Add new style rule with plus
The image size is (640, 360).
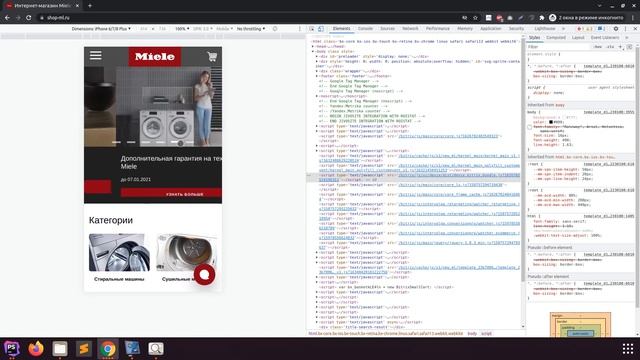(620, 47)
